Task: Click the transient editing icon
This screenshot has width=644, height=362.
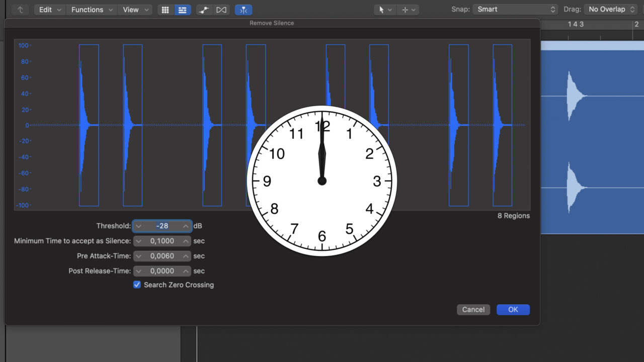Action: pos(204,10)
